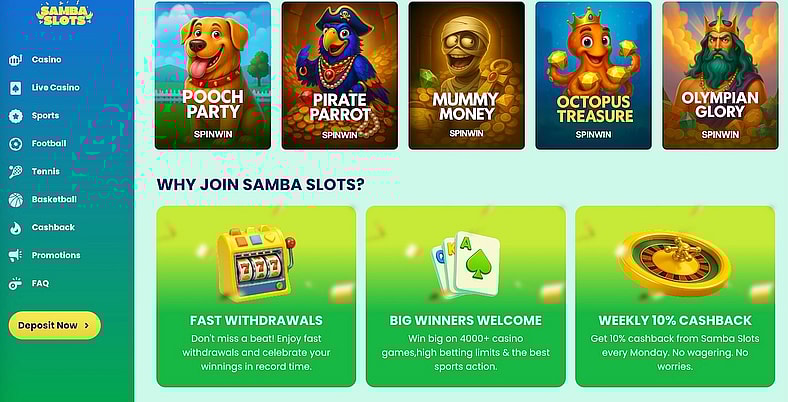788x402 pixels.
Task: Go to the Promotions menu item
Action: click(x=56, y=255)
